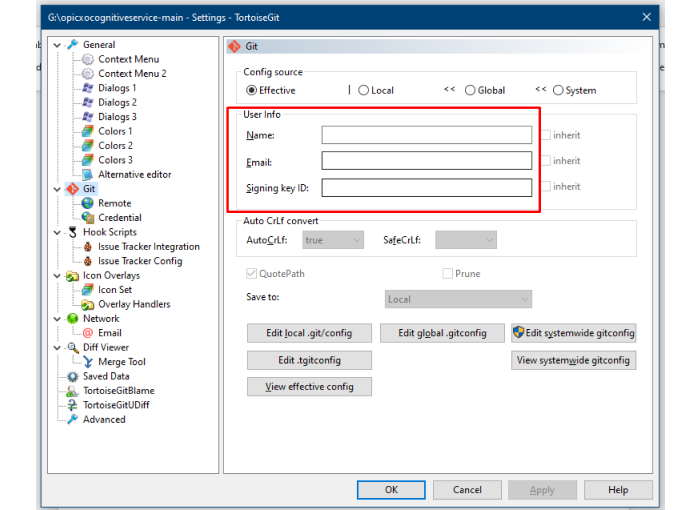Image resolution: width=700 pixels, height=510 pixels.
Task: Toggle the Prune checkbox
Action: (x=447, y=273)
